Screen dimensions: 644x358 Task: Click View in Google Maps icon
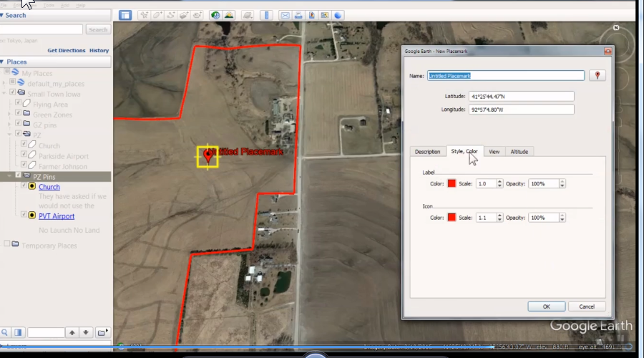pos(311,15)
